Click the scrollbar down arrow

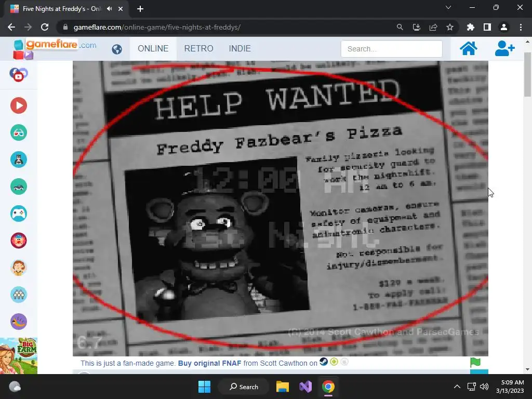pos(527,369)
